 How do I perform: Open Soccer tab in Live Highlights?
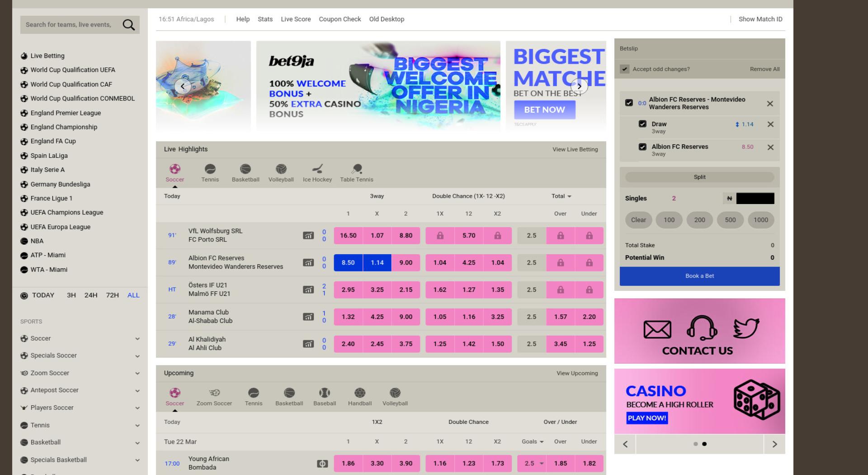[x=175, y=173]
